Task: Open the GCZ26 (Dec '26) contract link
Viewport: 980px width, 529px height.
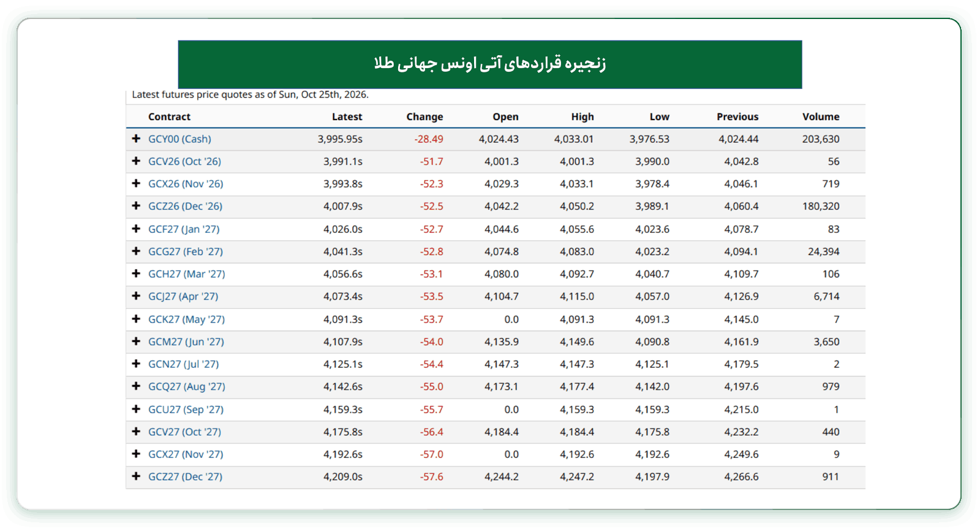Action: click(x=185, y=207)
